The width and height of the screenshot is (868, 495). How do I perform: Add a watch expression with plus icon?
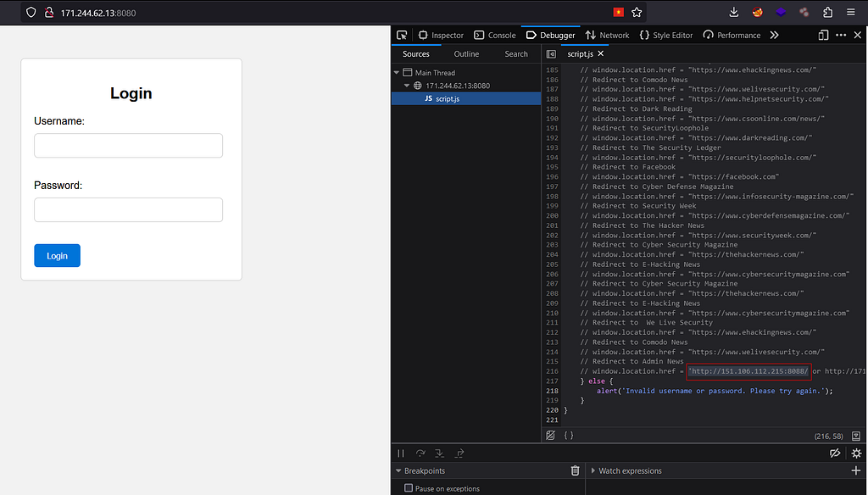(x=856, y=470)
